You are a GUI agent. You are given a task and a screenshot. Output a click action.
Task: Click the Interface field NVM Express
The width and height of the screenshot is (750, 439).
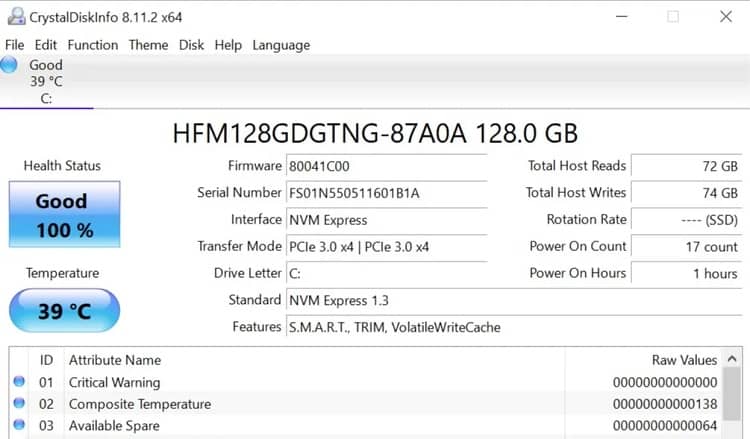[x=386, y=220]
